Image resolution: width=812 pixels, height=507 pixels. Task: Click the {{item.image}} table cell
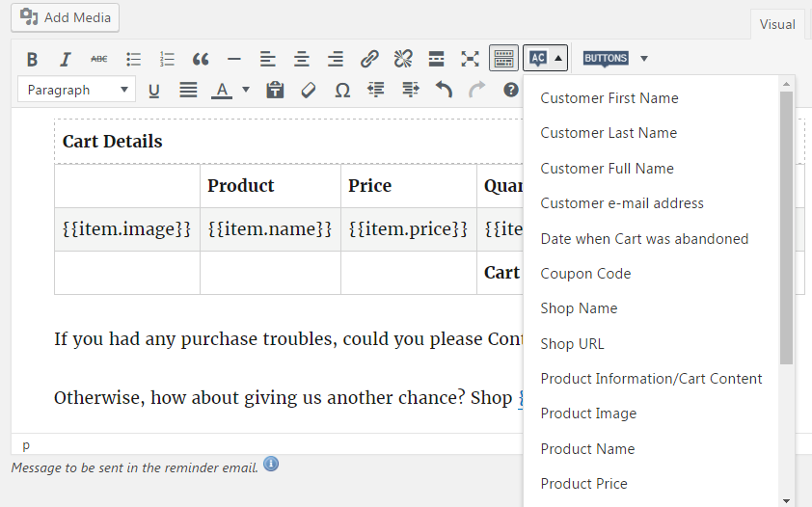(x=127, y=229)
